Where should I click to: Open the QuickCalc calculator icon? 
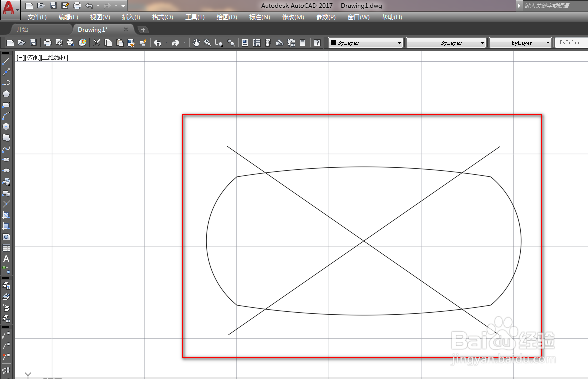click(x=302, y=43)
